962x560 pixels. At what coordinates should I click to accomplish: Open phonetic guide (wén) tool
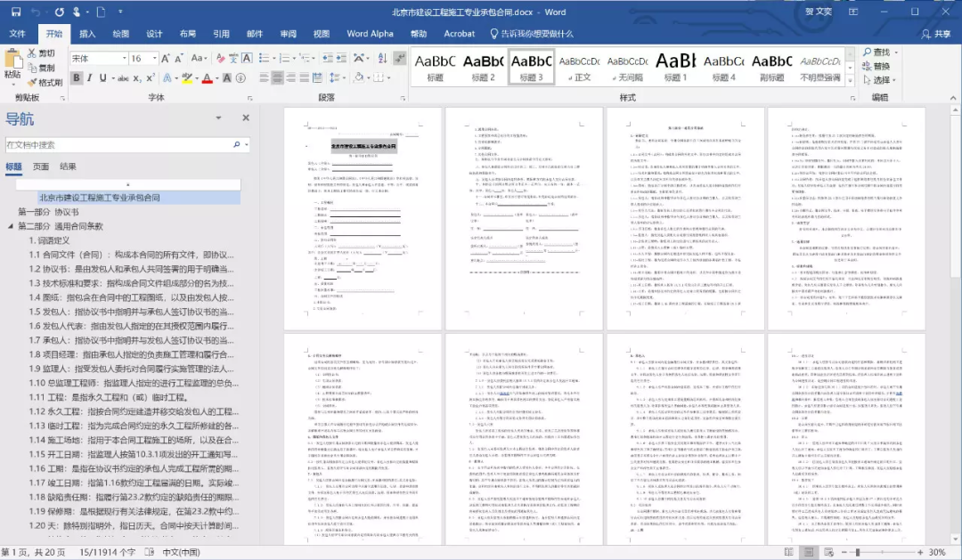tap(233, 58)
